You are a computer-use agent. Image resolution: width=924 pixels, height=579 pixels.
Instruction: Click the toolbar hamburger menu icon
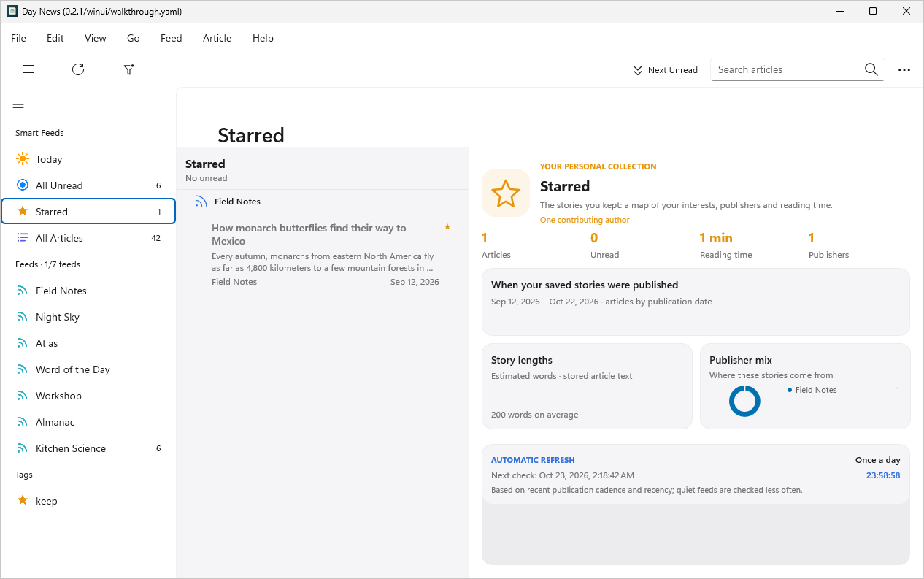(28, 69)
